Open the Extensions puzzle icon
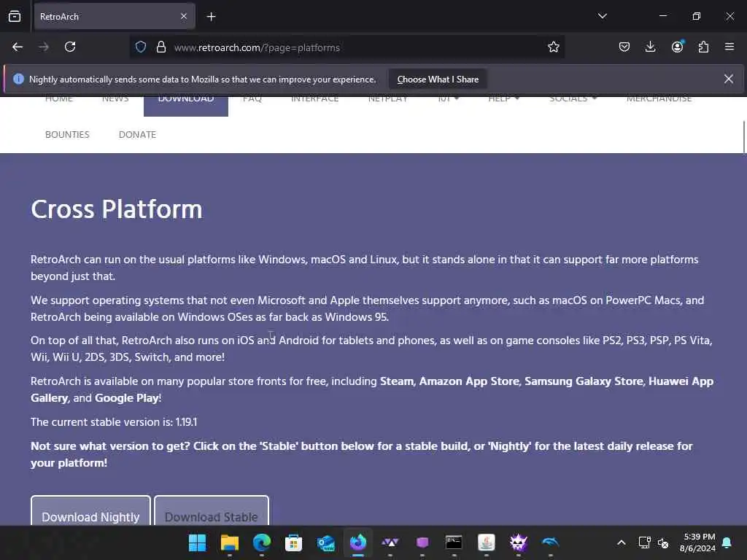The image size is (747, 560). pyautogui.click(x=703, y=47)
